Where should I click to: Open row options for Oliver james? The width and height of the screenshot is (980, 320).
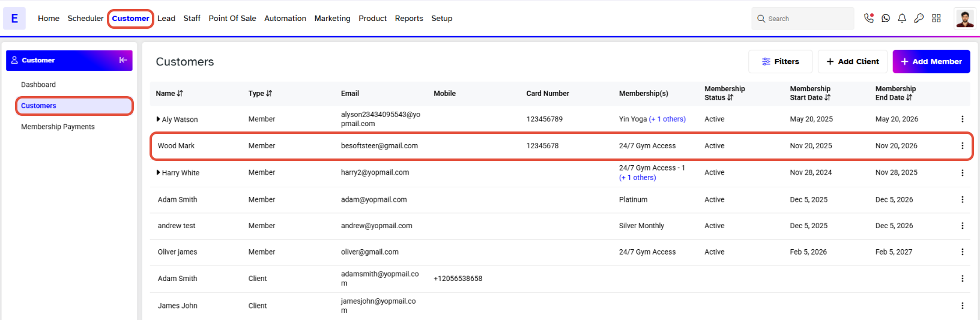point(962,252)
